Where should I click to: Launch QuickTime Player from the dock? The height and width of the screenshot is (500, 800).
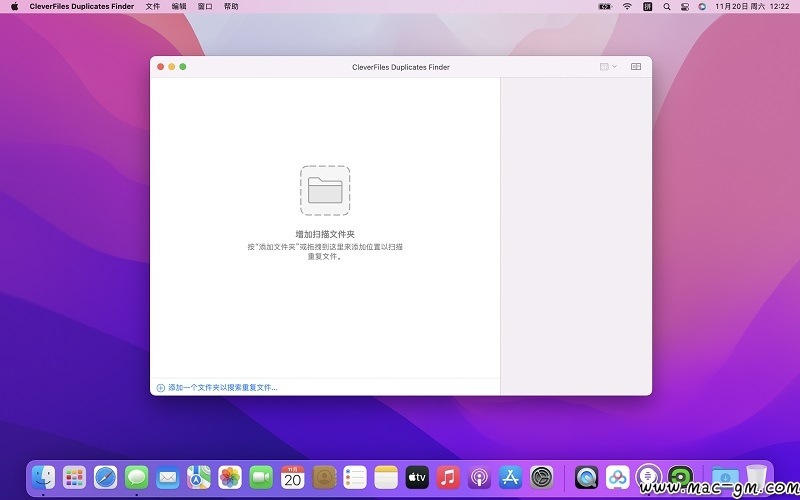(587, 478)
